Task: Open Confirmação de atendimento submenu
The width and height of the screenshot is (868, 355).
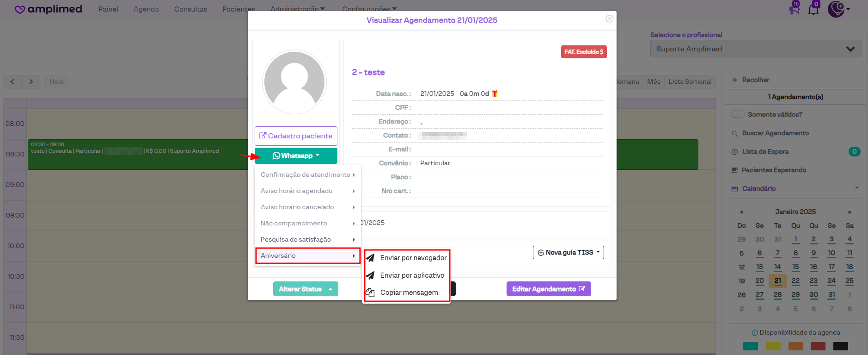Action: (x=307, y=174)
